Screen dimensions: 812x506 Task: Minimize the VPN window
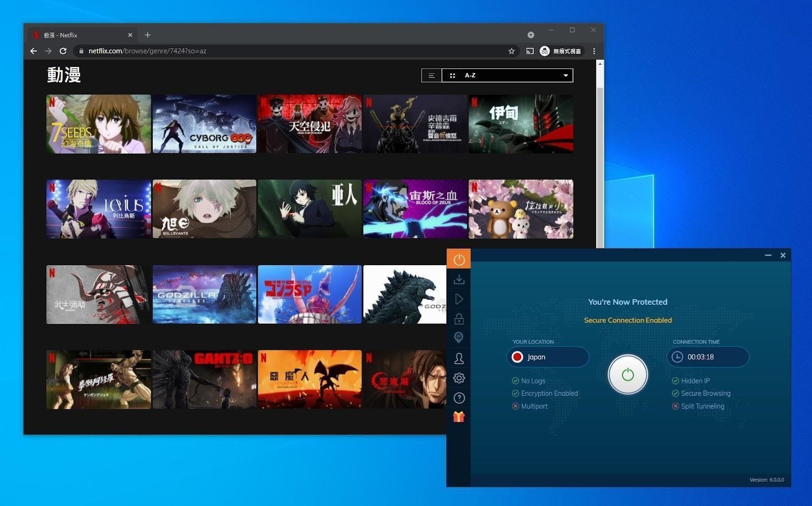click(768, 256)
